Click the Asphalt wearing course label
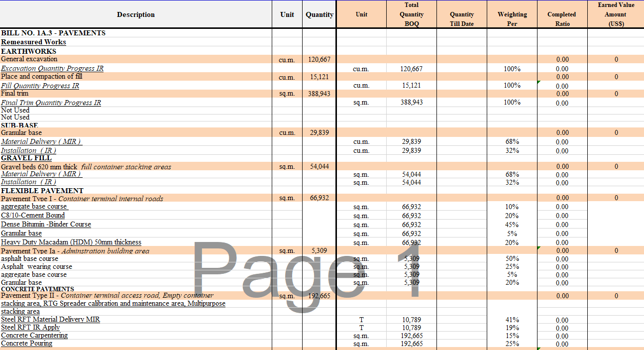This screenshot has height=350, width=644. (36, 266)
